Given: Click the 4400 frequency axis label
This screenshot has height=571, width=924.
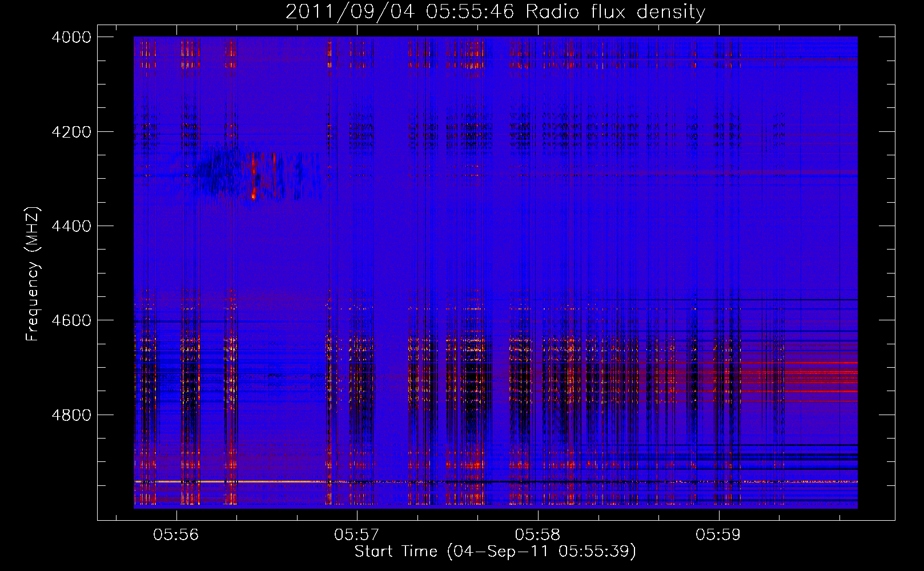Looking at the screenshot, I should tap(71, 226).
